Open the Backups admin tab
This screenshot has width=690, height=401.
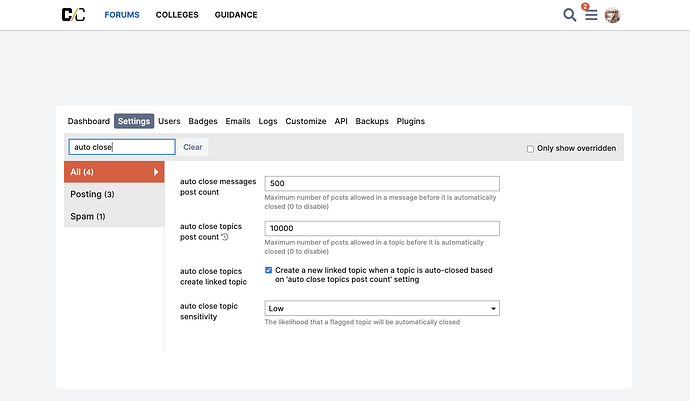coord(372,121)
